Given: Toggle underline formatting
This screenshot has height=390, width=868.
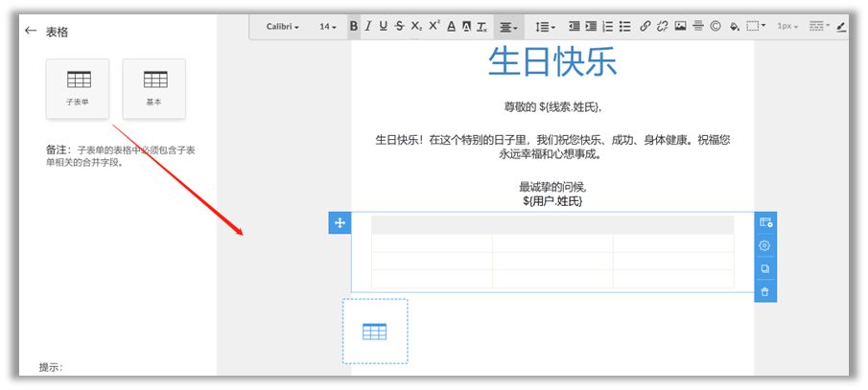Looking at the screenshot, I should (384, 27).
